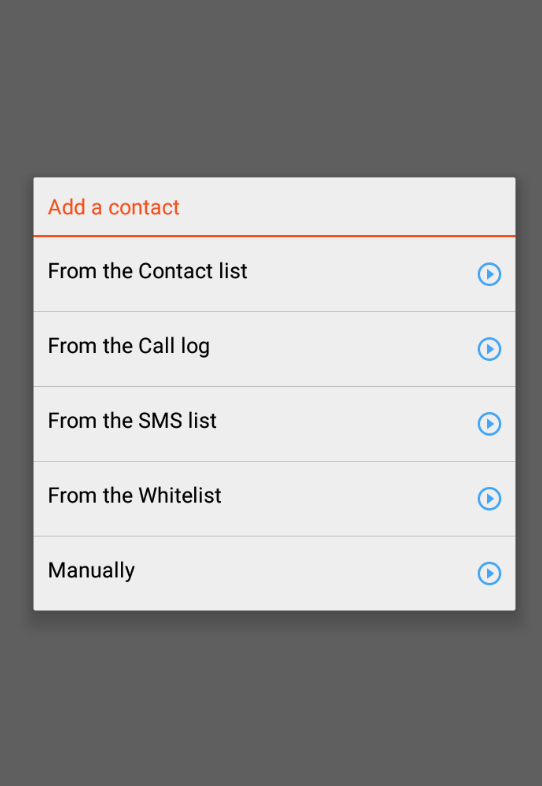Click the dimmed background below the dialog
The height and width of the screenshot is (786, 542).
click(x=271, y=699)
